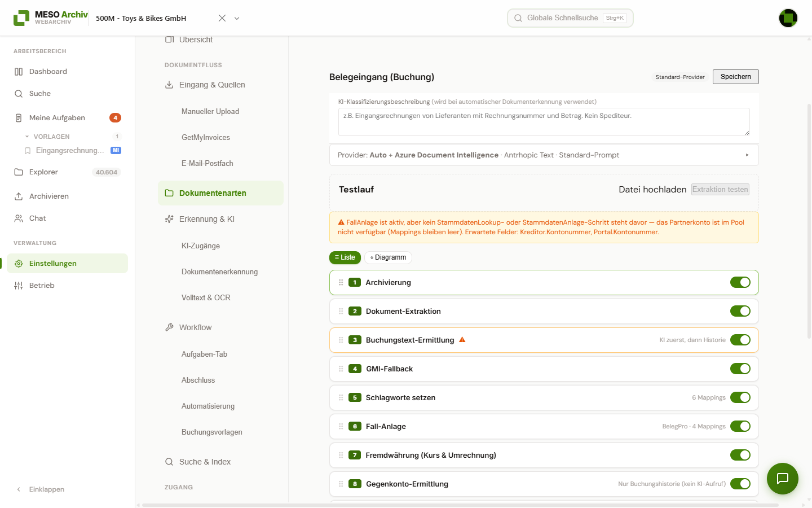Open the GetMyInvoices settings link
Screen dimensions: 812x508
click(206, 137)
